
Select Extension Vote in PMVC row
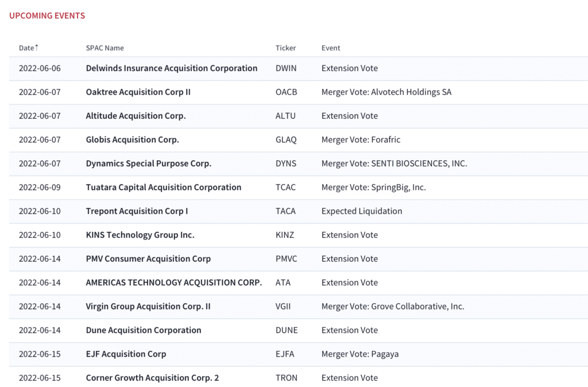pos(350,259)
